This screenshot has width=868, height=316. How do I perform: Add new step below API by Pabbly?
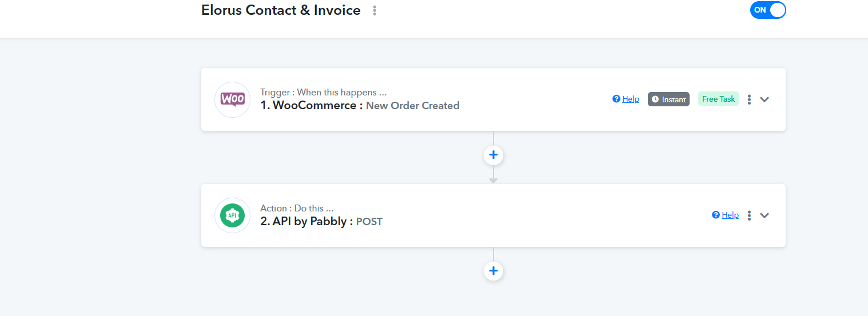tap(493, 271)
